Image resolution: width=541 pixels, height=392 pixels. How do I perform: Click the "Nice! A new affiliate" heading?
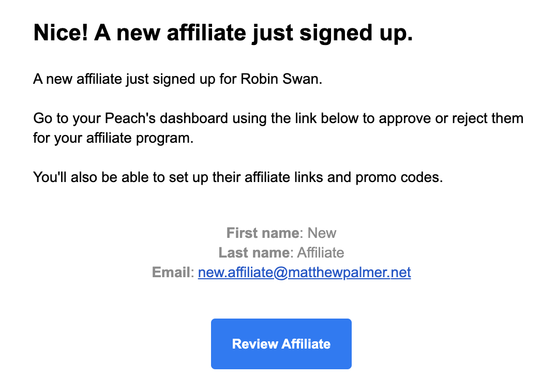222,34
